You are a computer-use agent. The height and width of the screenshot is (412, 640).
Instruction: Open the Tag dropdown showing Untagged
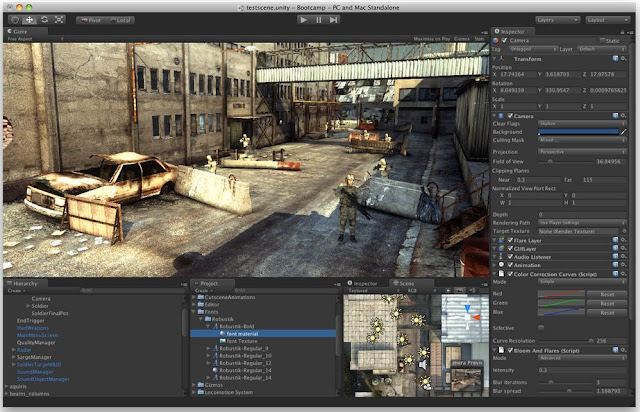[532, 49]
